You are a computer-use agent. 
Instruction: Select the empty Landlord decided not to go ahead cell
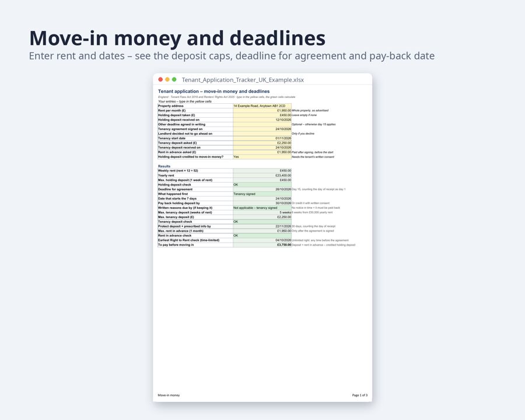click(x=262, y=134)
